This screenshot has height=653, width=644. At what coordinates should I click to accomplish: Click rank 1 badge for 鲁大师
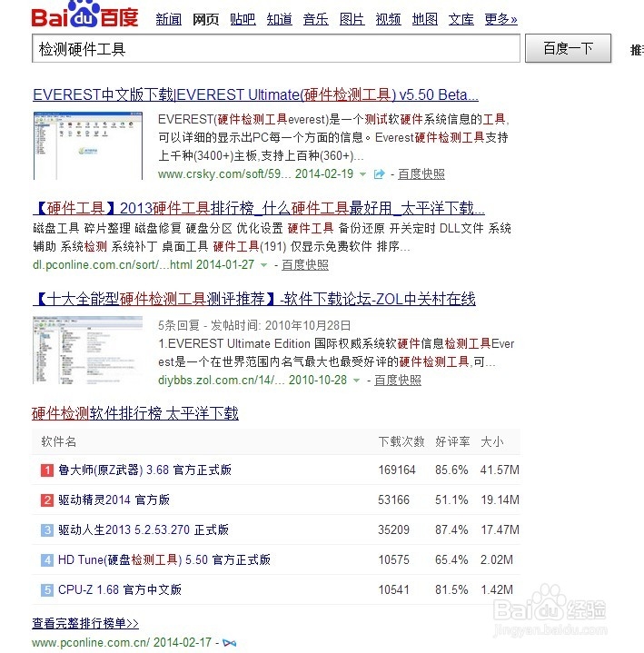point(47,470)
